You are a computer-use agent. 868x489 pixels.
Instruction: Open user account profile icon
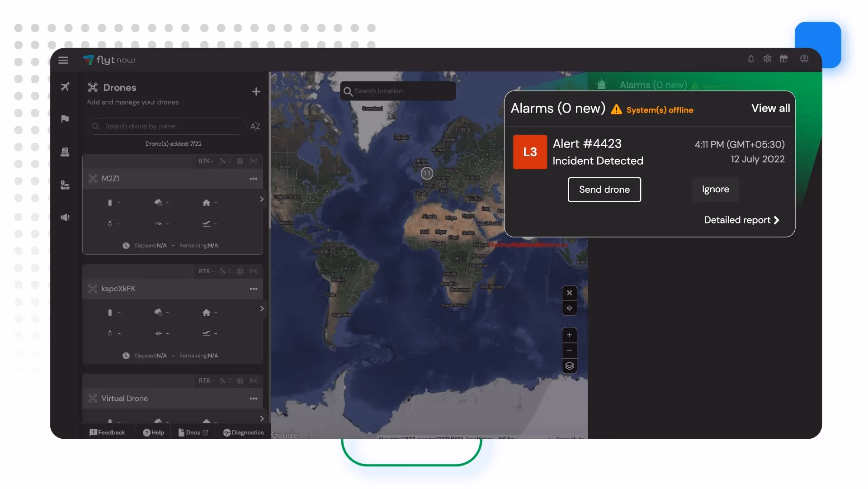point(804,59)
